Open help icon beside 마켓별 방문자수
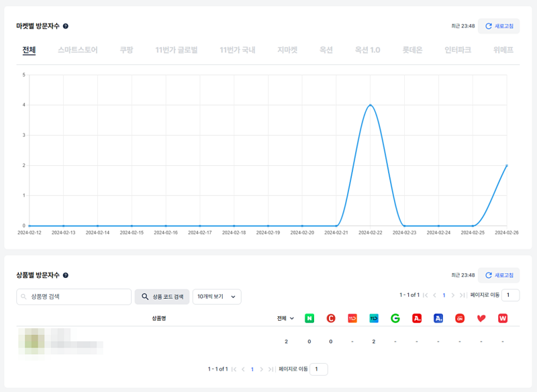This screenshot has height=392, width=537. (66, 26)
